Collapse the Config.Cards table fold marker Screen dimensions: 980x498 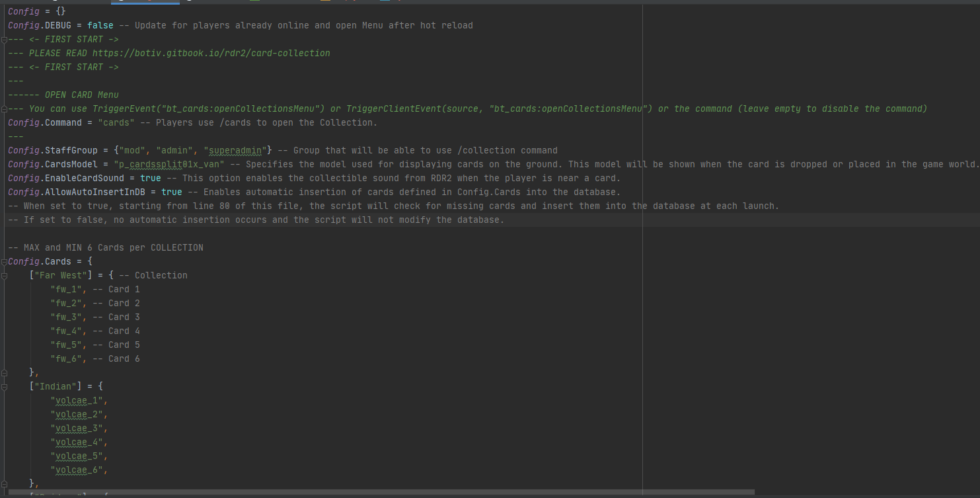(x=4, y=261)
